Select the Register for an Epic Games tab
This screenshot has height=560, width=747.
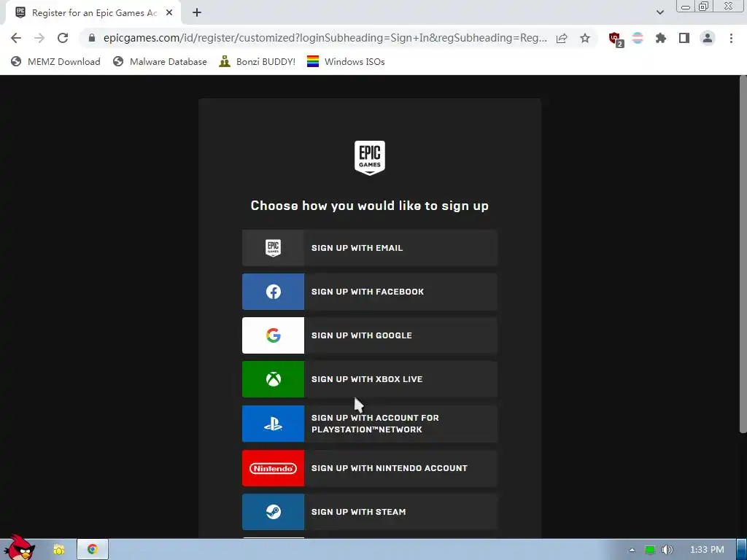coord(93,13)
